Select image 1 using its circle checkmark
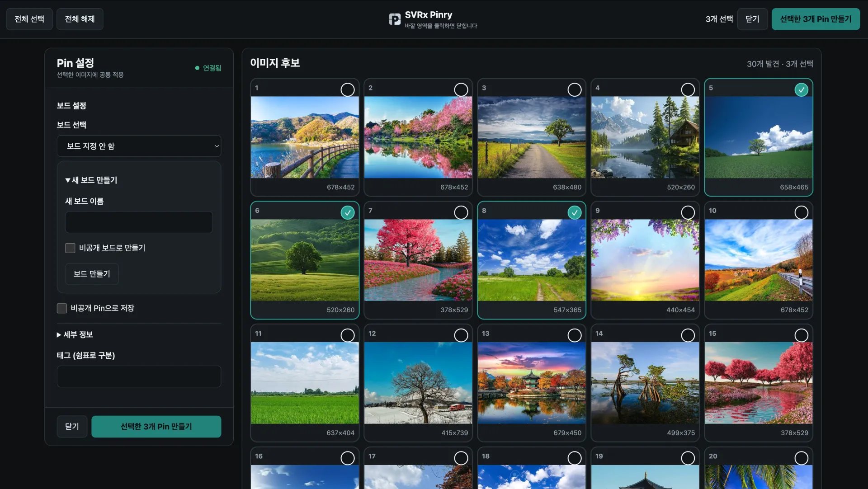Image resolution: width=868 pixels, height=489 pixels. 347,89
